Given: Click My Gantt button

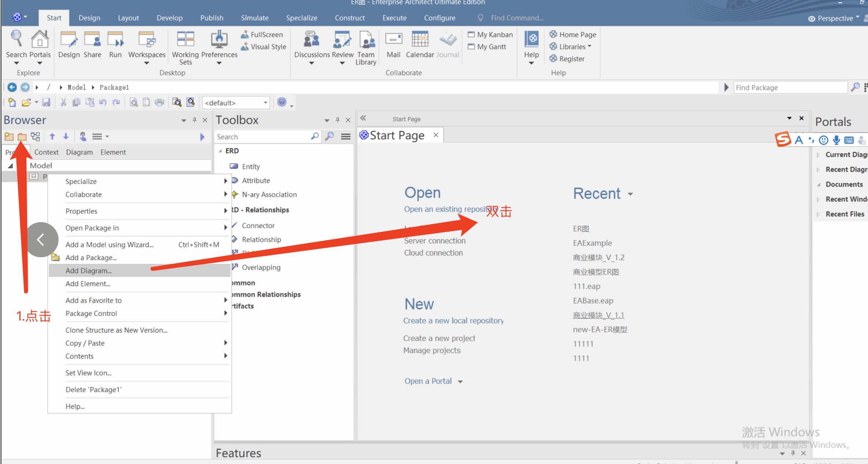Looking at the screenshot, I should [x=487, y=46].
